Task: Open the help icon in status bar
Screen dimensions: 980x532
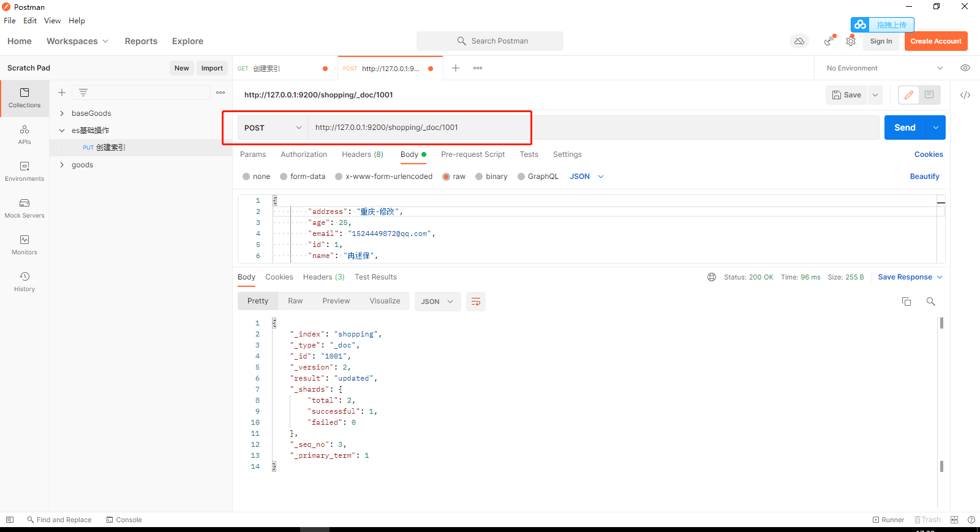Action: (971, 520)
